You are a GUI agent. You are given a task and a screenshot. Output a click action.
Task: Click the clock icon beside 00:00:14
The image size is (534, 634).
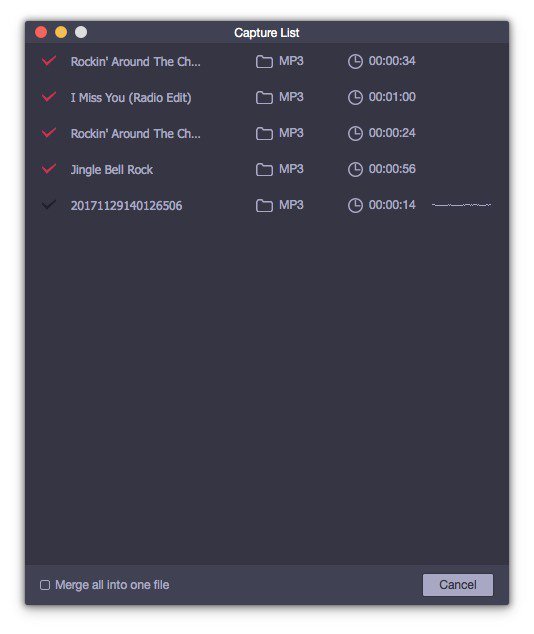355,205
